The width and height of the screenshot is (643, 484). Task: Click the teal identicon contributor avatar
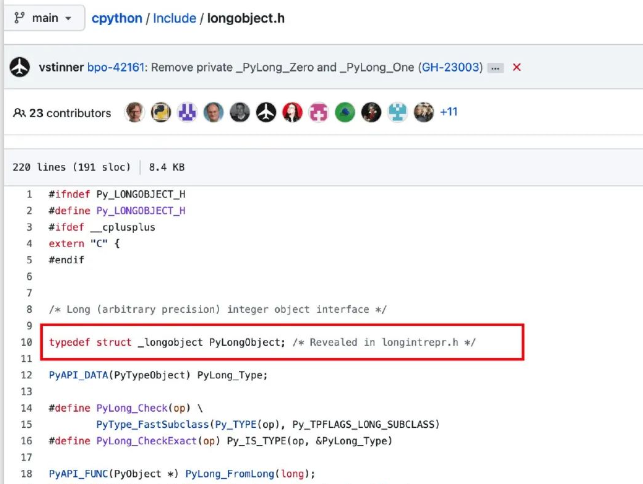pyautogui.click(x=397, y=112)
